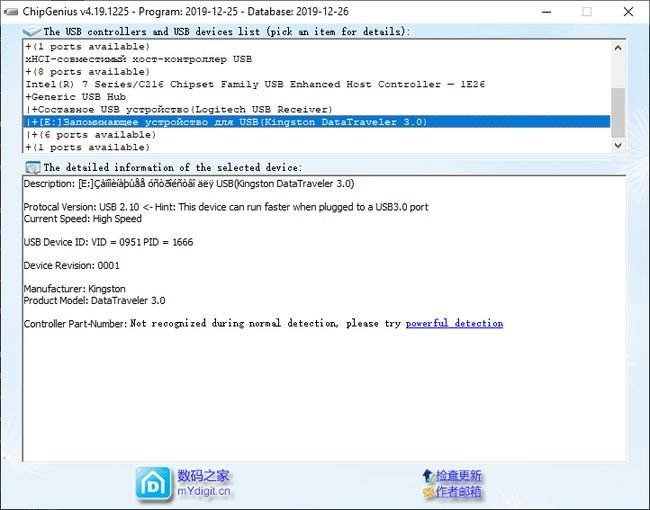
Task: Click the check update arrow icon
Action: 428,476
